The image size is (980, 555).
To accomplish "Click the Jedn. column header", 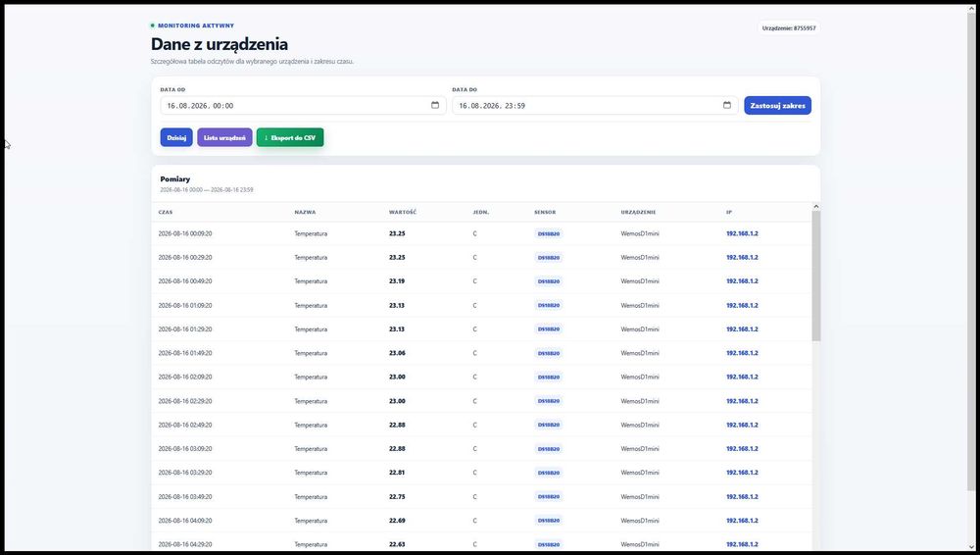I will click(480, 212).
